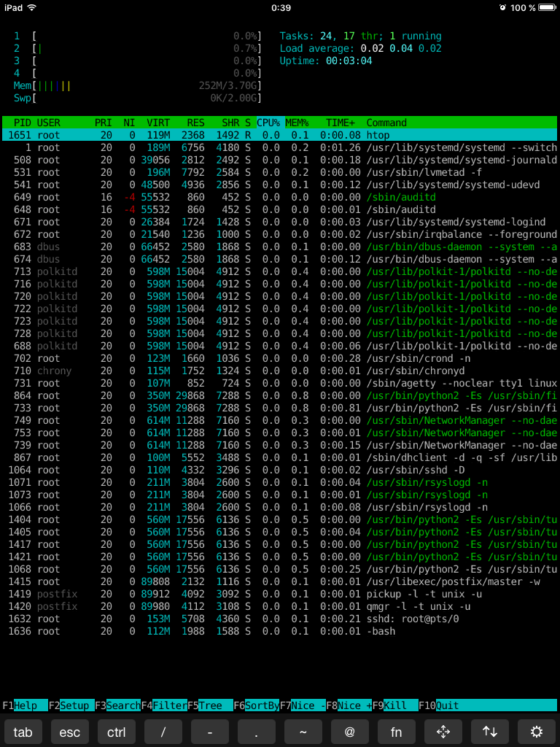This screenshot has width=560, height=747.
Task: Tap the up-down arrows key
Action: 489,732
